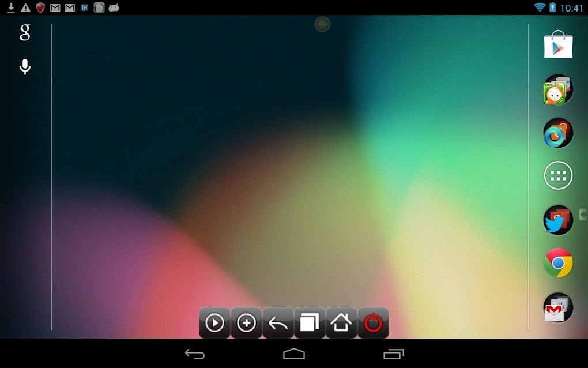588x368 pixels.
Task: Tap the download complete icon in the status bar
Action: click(12, 7)
